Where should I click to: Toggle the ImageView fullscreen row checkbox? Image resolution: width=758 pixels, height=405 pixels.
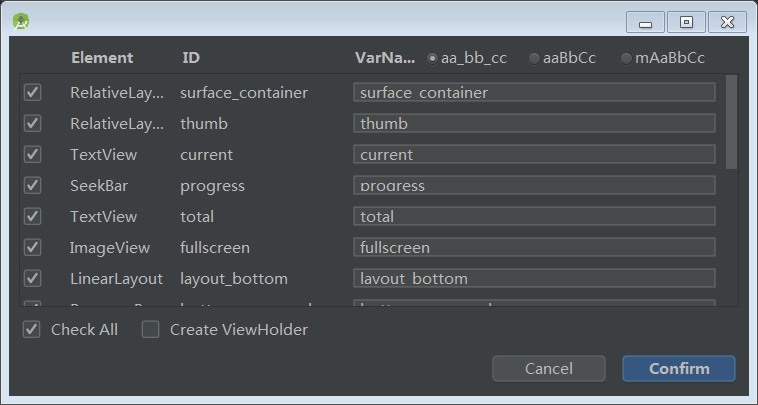[x=32, y=247]
